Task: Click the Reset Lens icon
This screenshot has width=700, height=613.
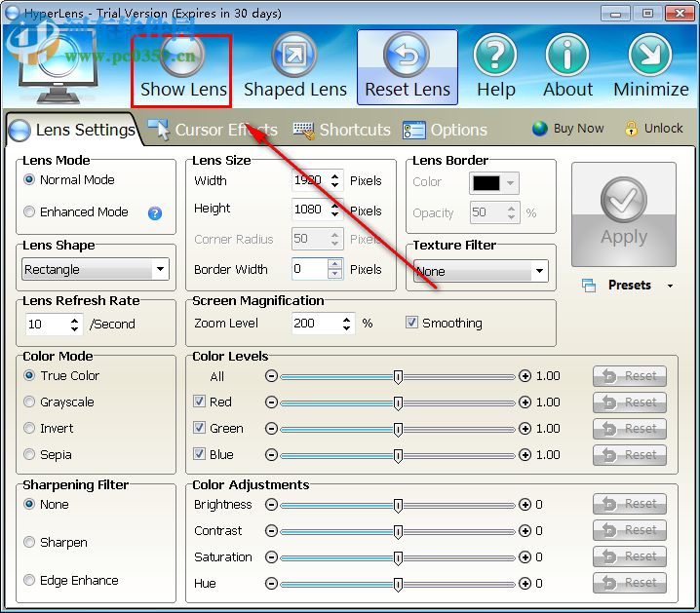Action: click(407, 56)
